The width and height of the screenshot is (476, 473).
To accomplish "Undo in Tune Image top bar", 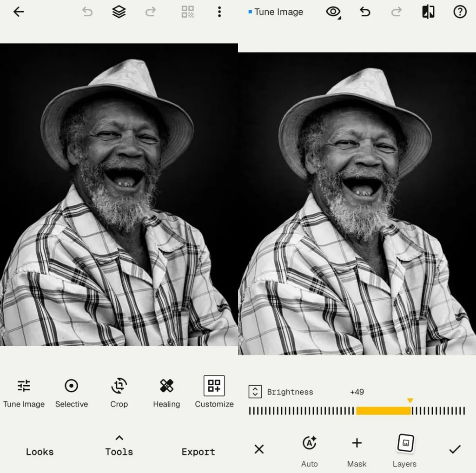I will [365, 12].
